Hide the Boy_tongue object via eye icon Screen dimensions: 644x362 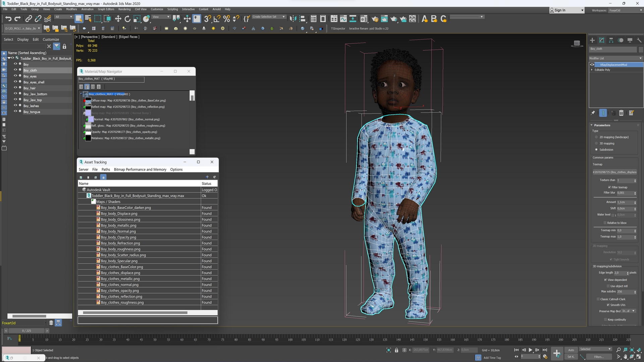15,111
